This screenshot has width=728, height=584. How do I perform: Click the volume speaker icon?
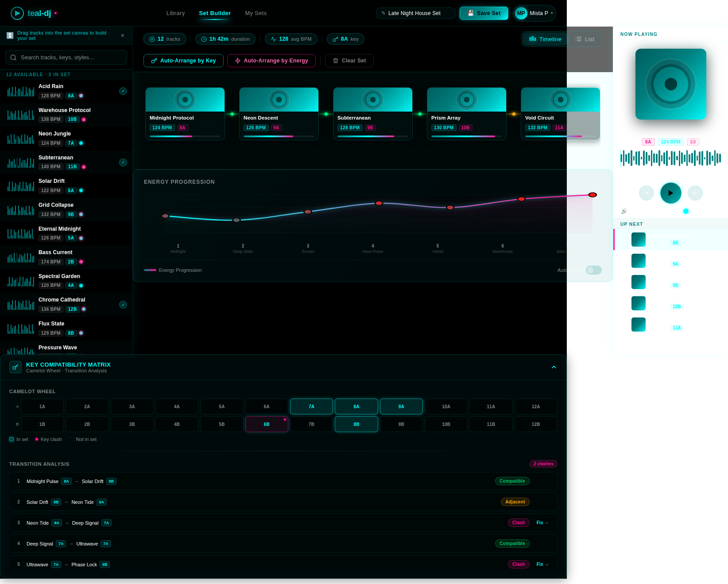624,211
